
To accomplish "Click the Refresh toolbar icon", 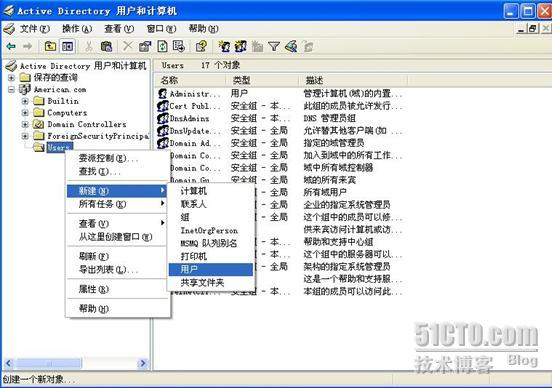I will (x=162, y=46).
